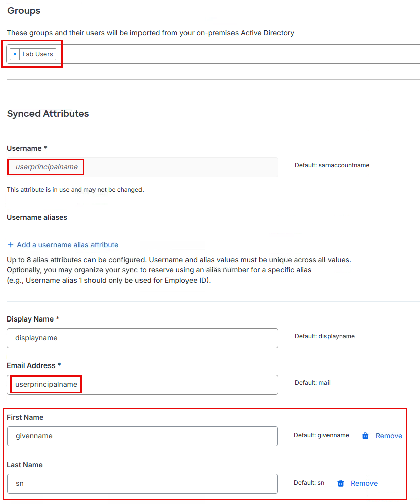The height and width of the screenshot is (504, 420).
Task: Focus the Display Name input box
Action: point(142,338)
